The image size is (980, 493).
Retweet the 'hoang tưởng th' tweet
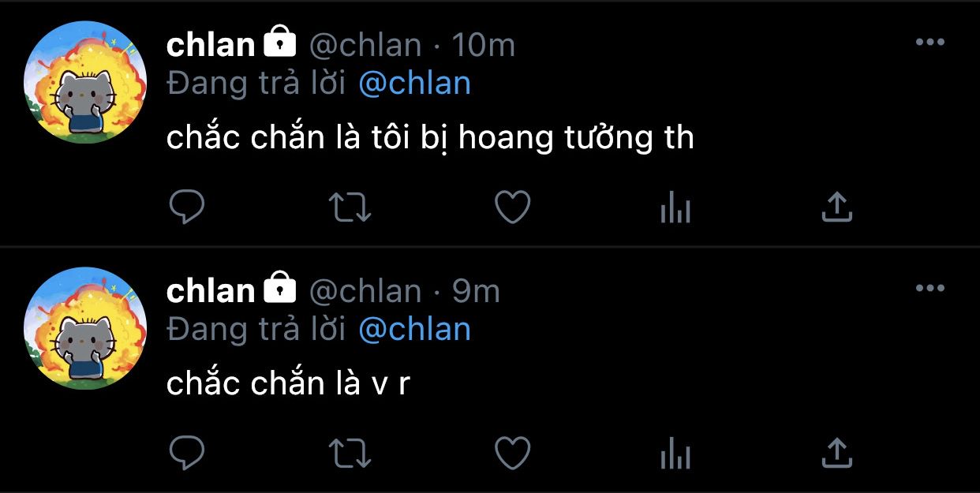(x=350, y=207)
